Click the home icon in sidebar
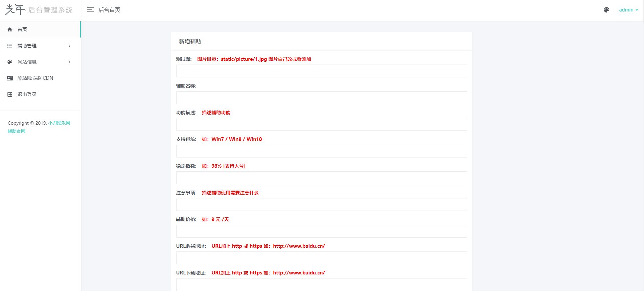Screen dimensions: 644x291 (x=10, y=29)
